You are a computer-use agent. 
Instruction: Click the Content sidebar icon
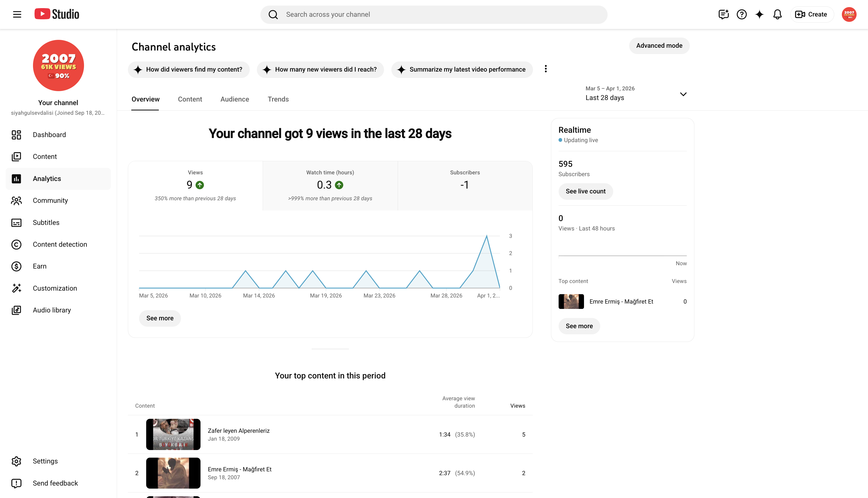click(x=16, y=157)
